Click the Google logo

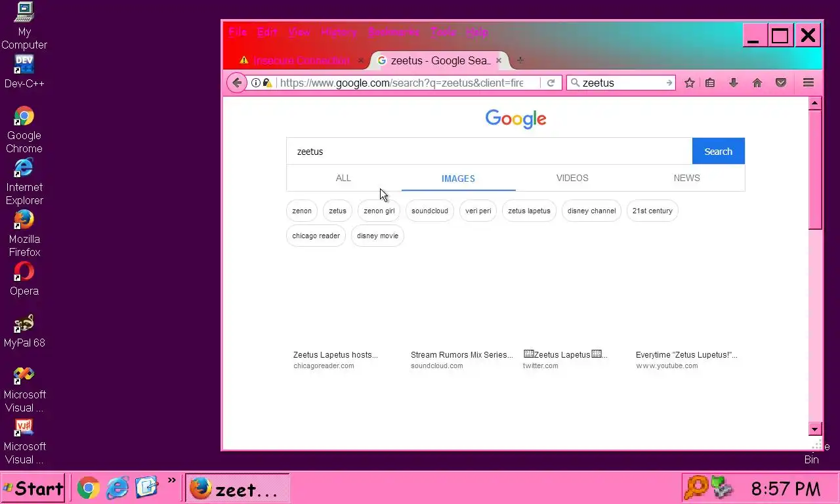[516, 119]
